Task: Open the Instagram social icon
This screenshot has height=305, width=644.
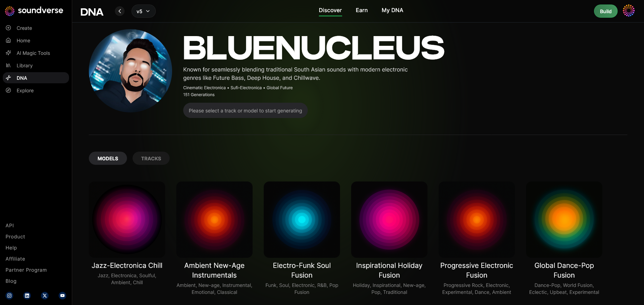Action: [9, 296]
